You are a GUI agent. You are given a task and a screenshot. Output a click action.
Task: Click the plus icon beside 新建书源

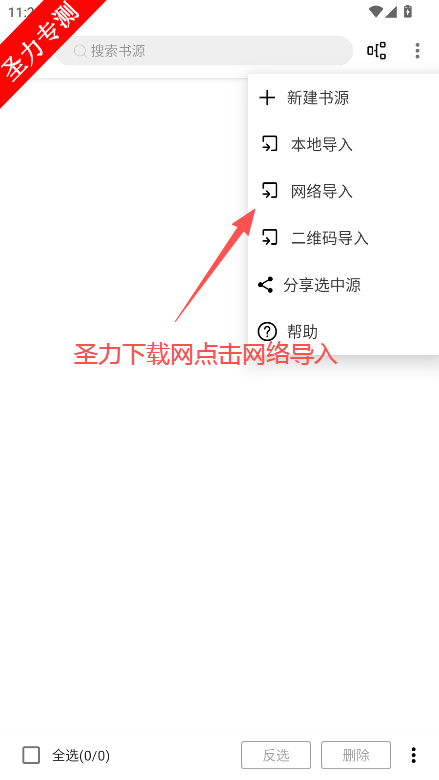(x=267, y=98)
